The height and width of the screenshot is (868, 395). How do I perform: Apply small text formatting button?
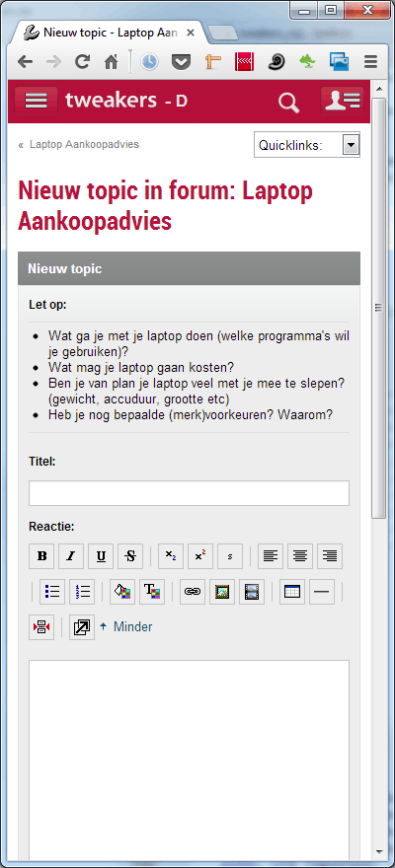pos(230,556)
